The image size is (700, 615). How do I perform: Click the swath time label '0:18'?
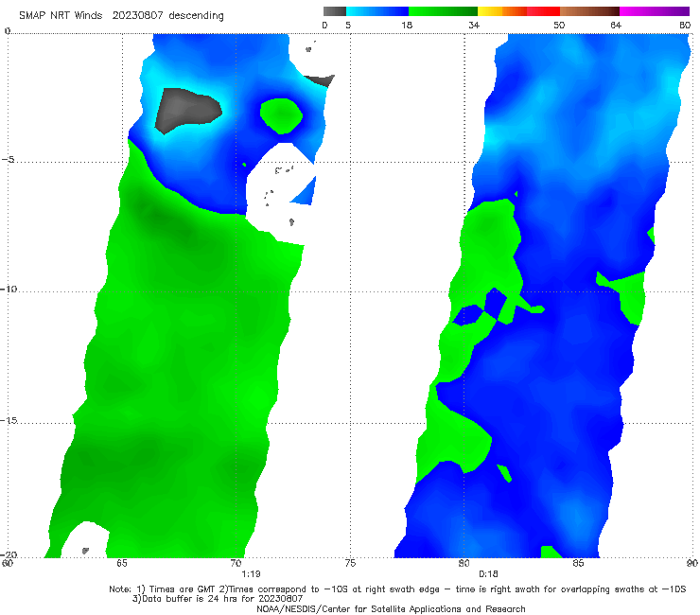[x=488, y=574]
